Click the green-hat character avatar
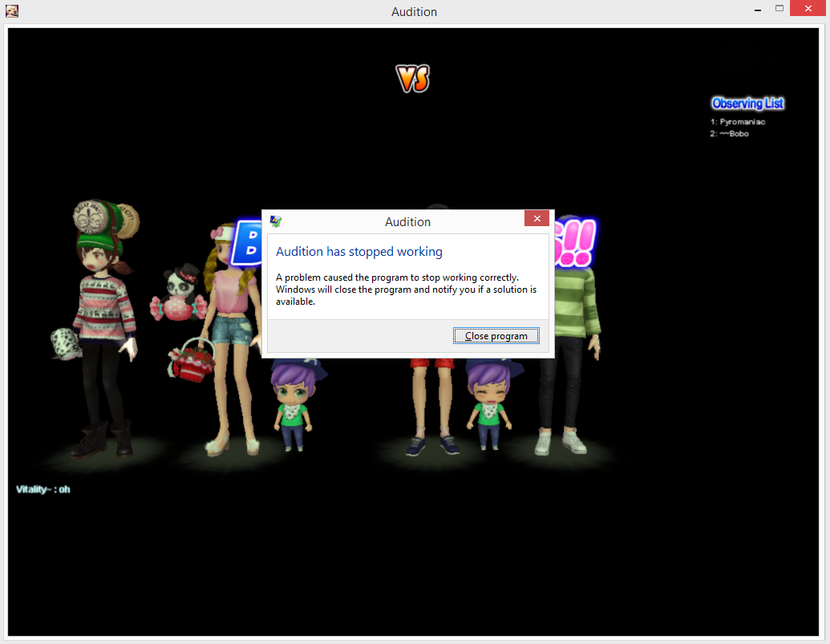 [x=104, y=328]
